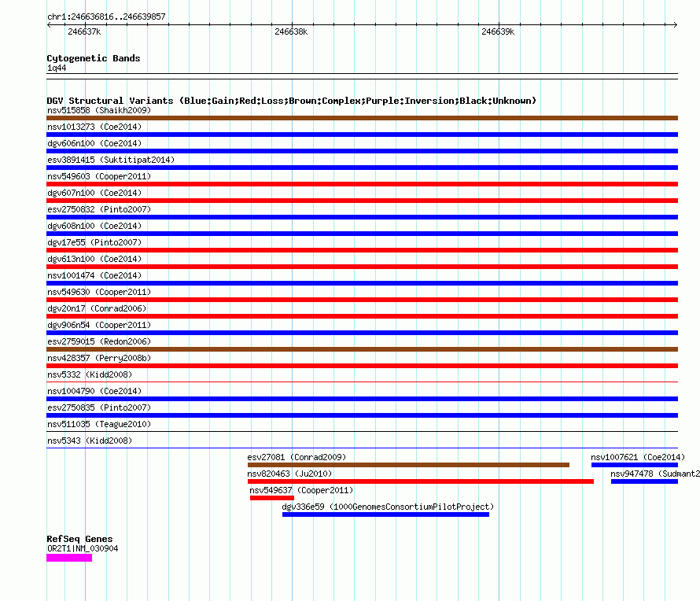The height and width of the screenshot is (601, 700).
Task: Select the magenta OR2T1 gene bar
Action: click(x=69, y=558)
